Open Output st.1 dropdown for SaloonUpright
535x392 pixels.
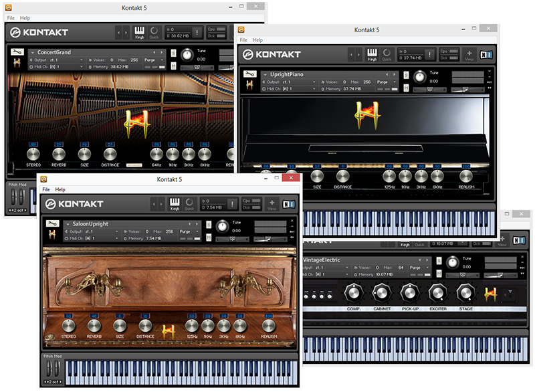click(x=92, y=231)
